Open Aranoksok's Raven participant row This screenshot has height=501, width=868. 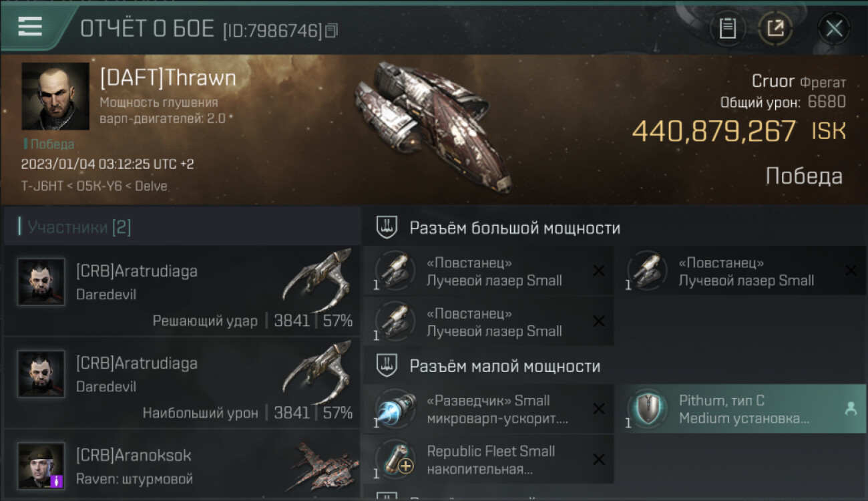(x=182, y=465)
